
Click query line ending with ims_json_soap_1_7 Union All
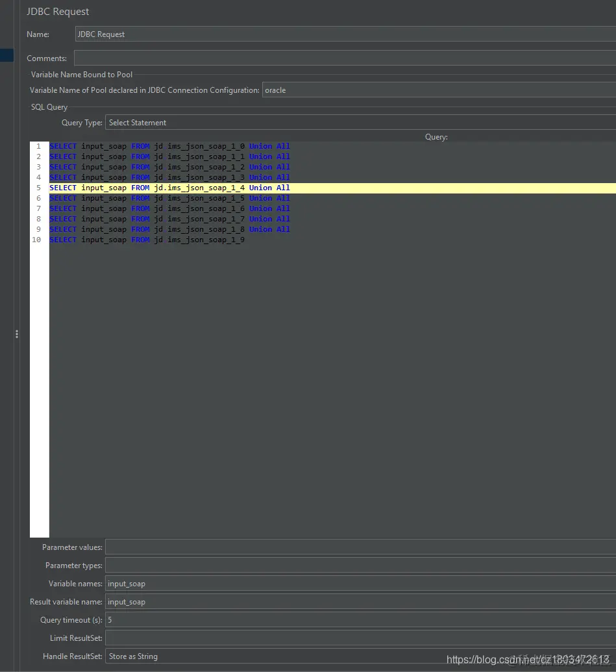click(x=169, y=219)
